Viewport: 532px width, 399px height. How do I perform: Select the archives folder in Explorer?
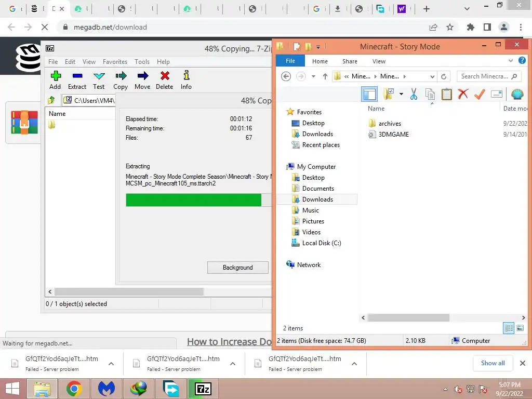(x=390, y=124)
